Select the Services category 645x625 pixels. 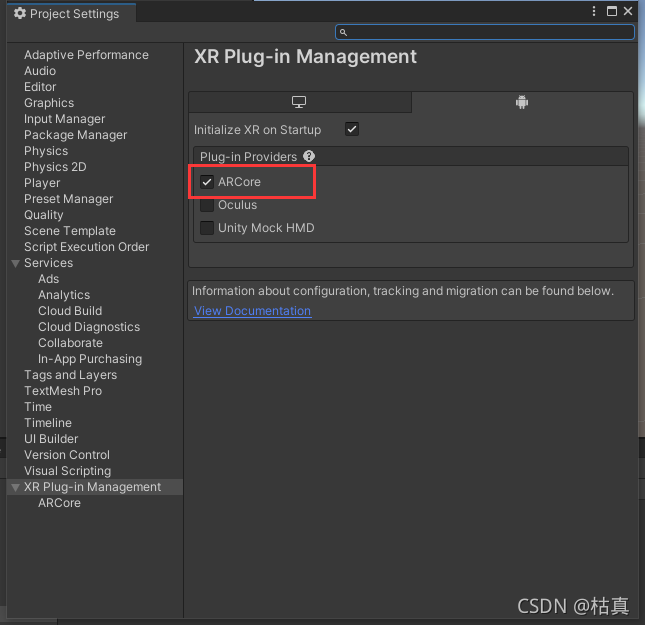click(x=49, y=263)
